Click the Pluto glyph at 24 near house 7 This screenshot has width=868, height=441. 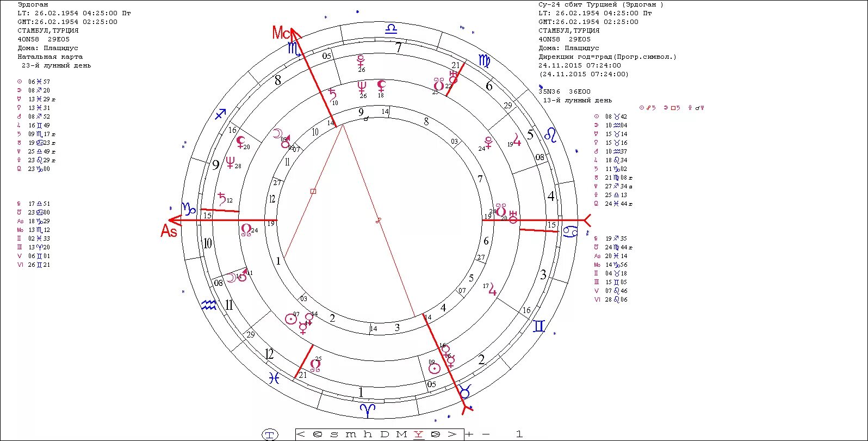(x=488, y=142)
